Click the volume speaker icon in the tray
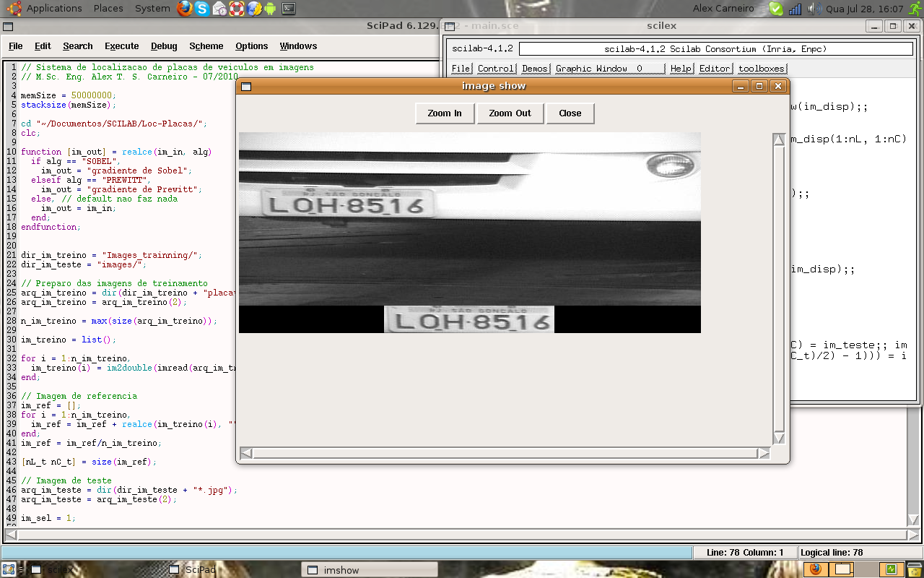The width and height of the screenshot is (924, 578). [814, 9]
